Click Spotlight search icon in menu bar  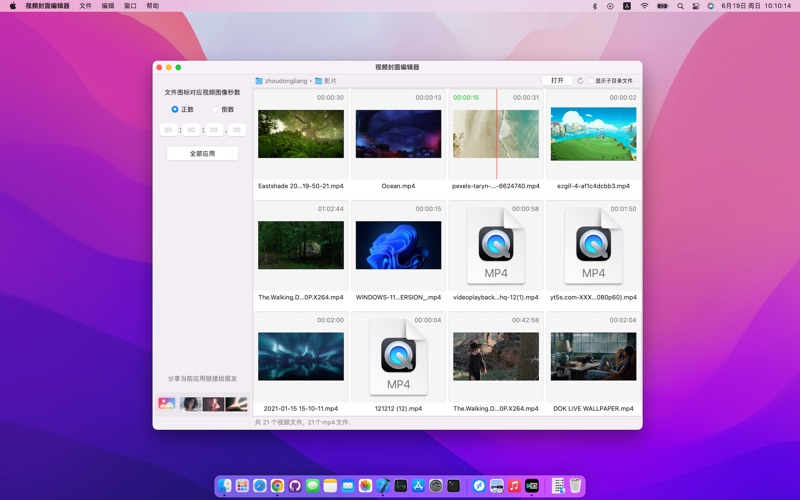[680, 6]
